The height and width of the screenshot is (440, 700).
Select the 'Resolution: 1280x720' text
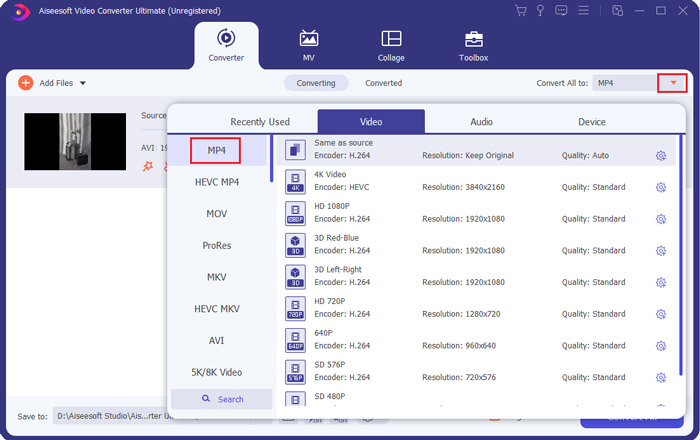pos(461,314)
